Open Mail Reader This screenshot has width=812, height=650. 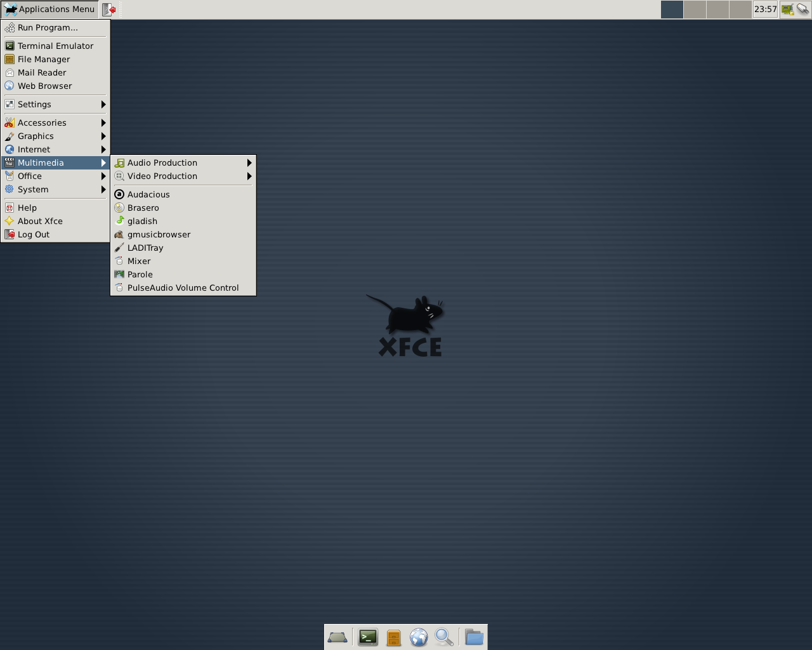55,72
